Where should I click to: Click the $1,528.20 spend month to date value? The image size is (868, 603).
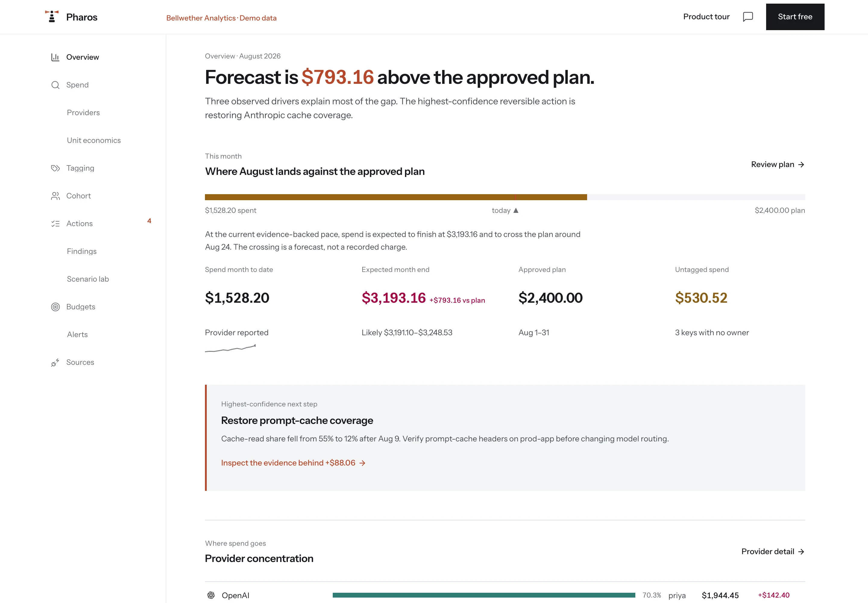(x=237, y=298)
